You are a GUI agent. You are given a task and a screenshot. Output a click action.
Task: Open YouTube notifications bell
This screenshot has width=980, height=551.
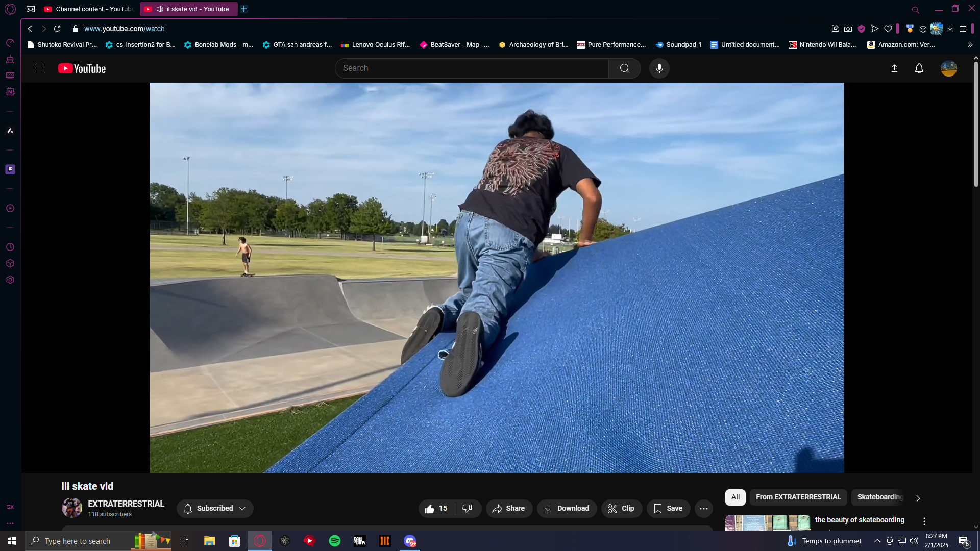coord(919,68)
